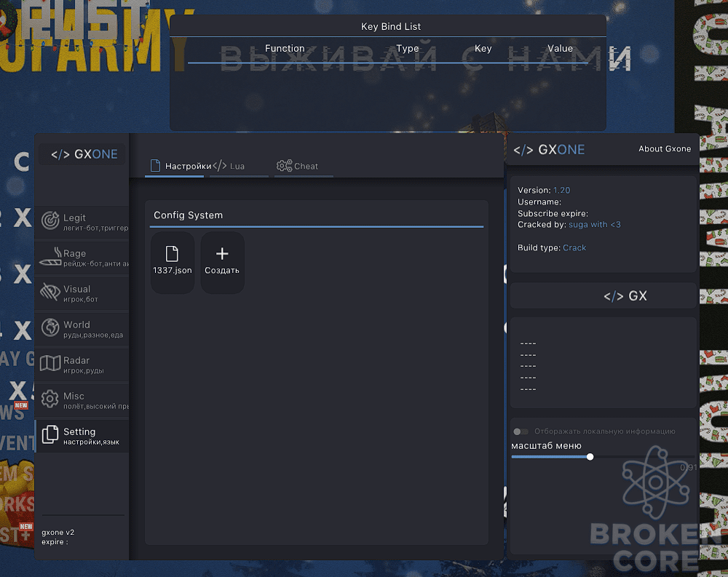728x577 pixels.
Task: Click the Type column header
Action: tap(408, 48)
